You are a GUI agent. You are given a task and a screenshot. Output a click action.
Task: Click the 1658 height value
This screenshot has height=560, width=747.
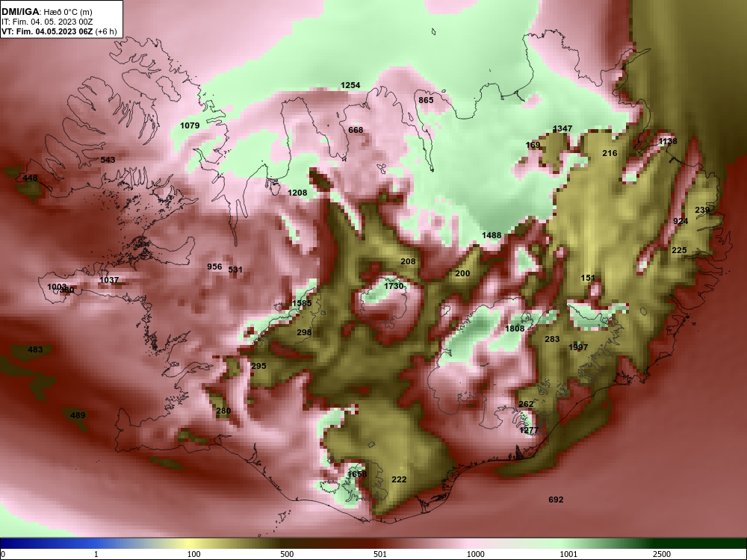click(357, 474)
